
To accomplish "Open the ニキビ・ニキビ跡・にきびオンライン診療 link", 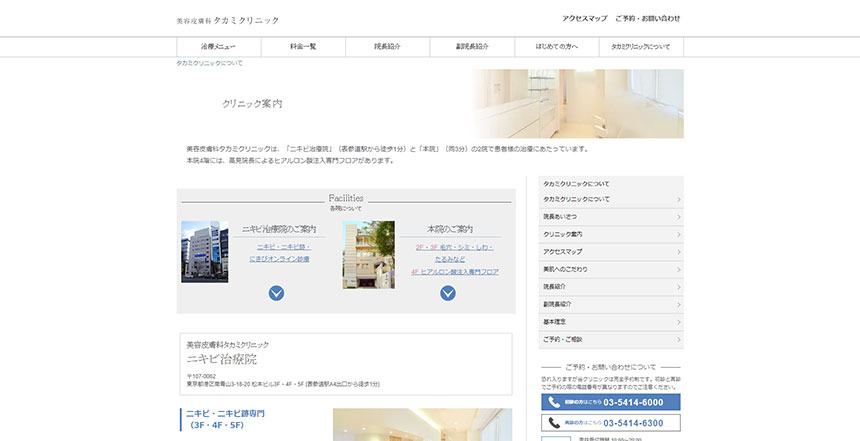I will click(x=279, y=253).
